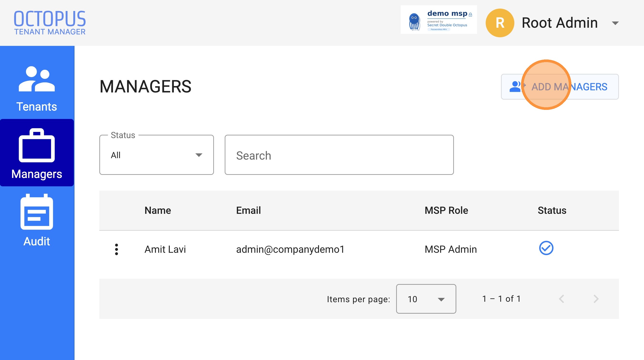Go to previous page arrow

[562, 299]
